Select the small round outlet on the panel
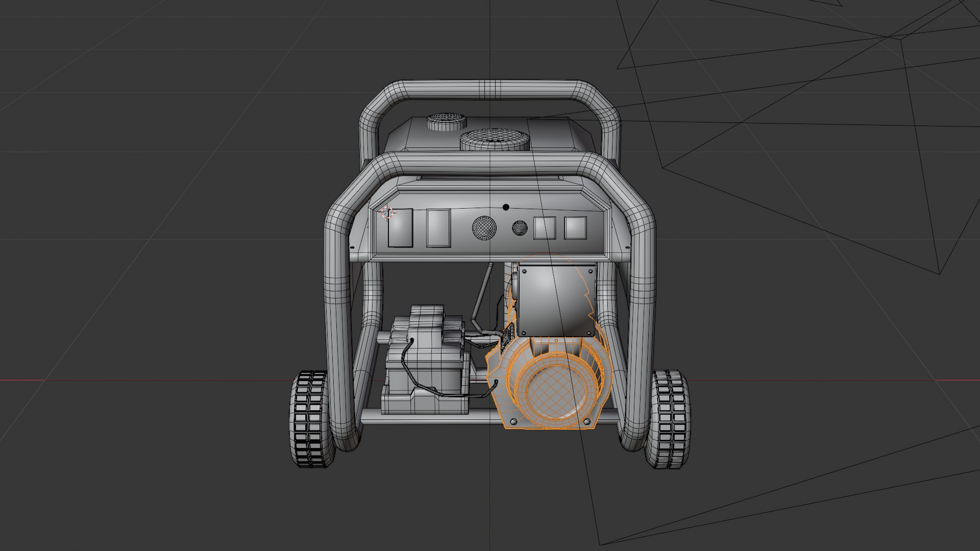 [x=520, y=228]
